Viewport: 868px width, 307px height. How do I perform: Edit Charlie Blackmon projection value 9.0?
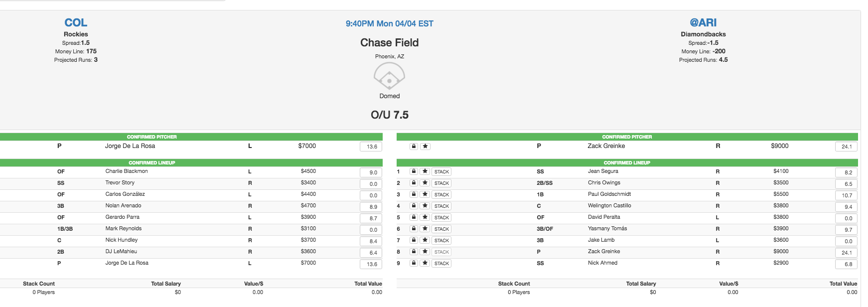tap(371, 172)
